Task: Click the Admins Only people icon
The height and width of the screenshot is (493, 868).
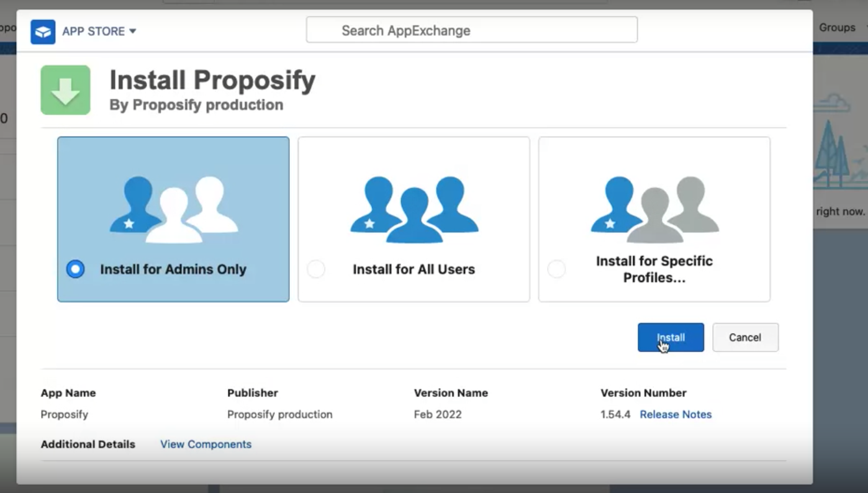Action: tap(174, 209)
